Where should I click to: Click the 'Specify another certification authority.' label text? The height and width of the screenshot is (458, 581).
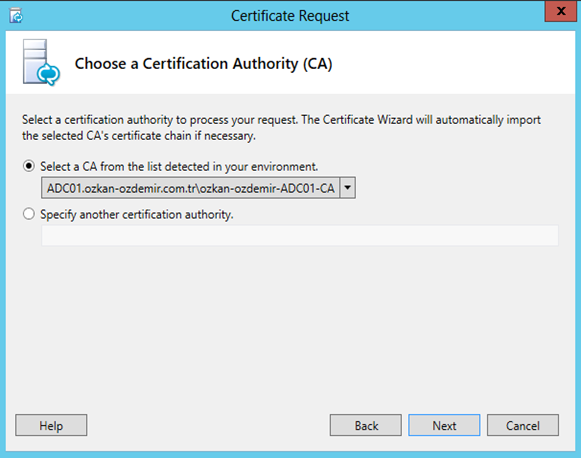[137, 215]
